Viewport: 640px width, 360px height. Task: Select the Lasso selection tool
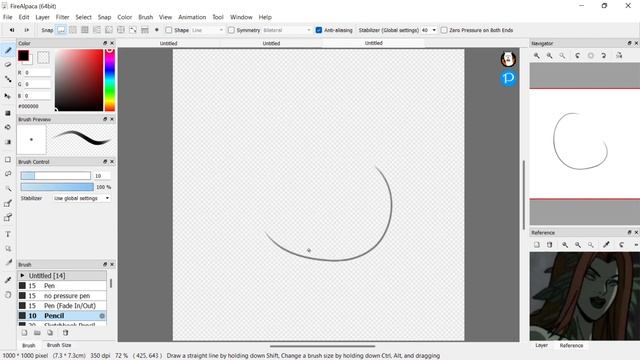(x=8, y=174)
